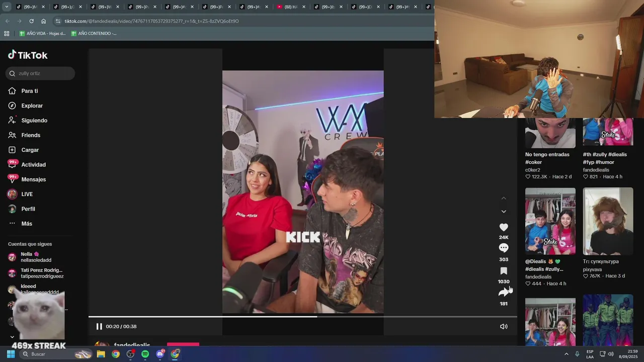
Task: Open the Chrome apps grid icon
Action: point(7,33)
